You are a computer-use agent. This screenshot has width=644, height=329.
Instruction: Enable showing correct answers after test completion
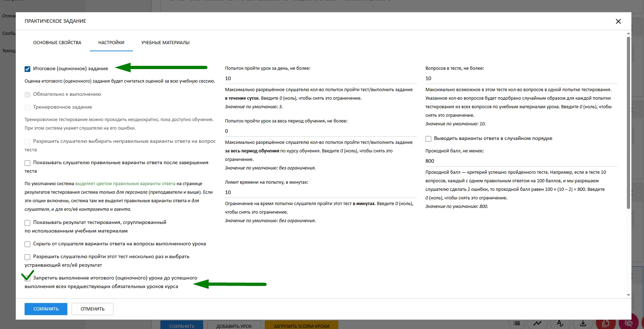[x=27, y=163]
